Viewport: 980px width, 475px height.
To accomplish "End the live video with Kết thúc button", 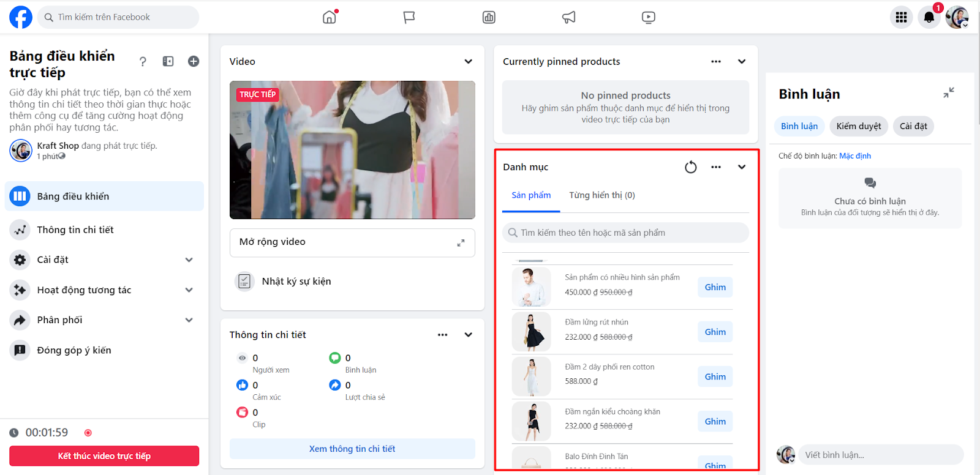I will (x=104, y=456).
